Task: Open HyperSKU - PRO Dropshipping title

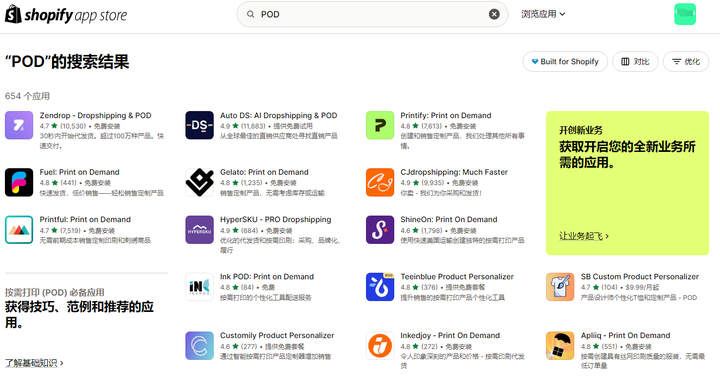Action: 276,219
